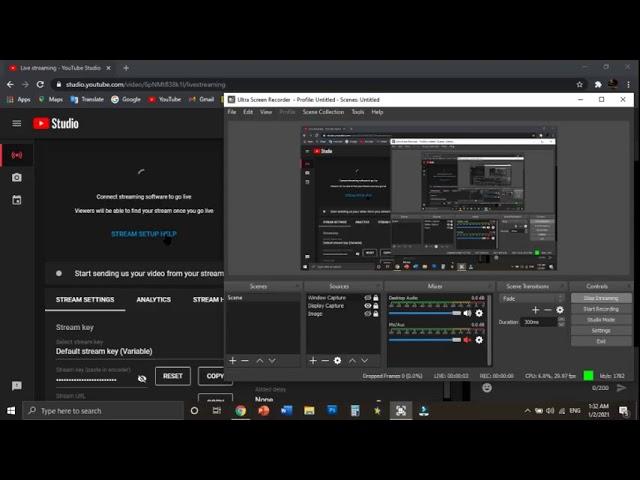Screen dimensions: 640x480
Task: Go back in Chrome
Action: pos(10,84)
